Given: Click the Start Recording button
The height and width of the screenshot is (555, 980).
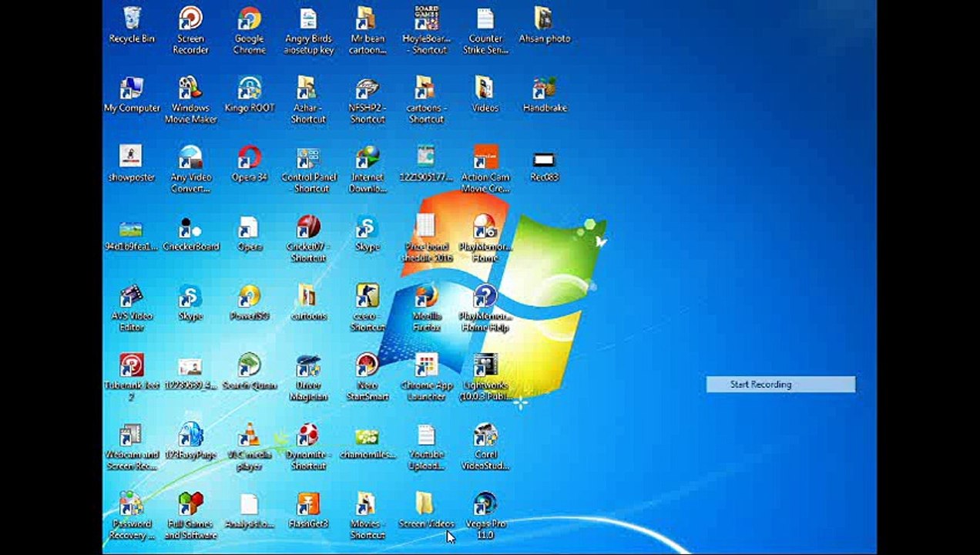Looking at the screenshot, I should (x=780, y=385).
